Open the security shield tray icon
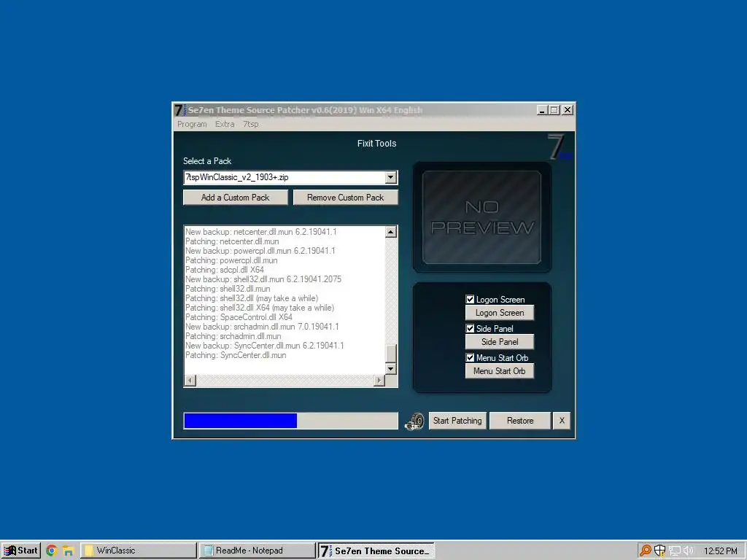This screenshot has width=747, height=560. coord(659,551)
